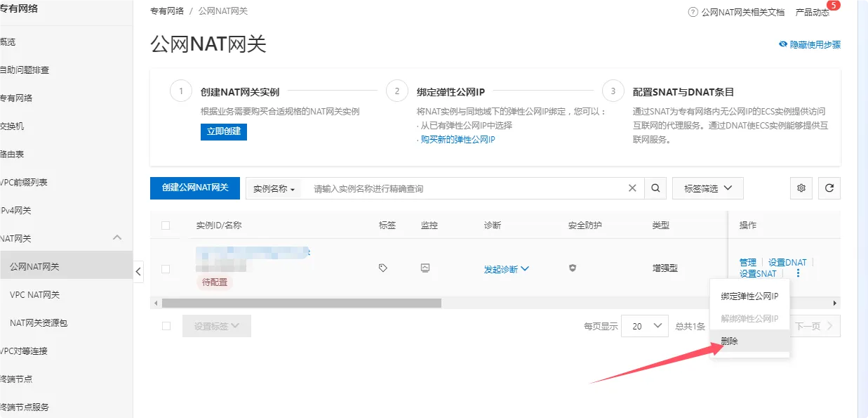868x418 pixels.
Task: Select 绑定弹性公网IP in the menu
Action: [x=749, y=296]
